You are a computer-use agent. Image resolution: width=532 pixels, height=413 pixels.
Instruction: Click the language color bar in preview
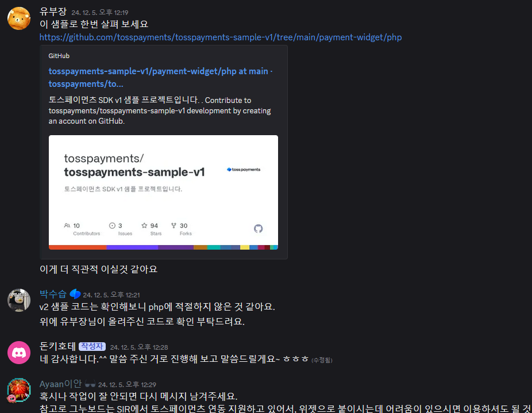tap(163, 247)
